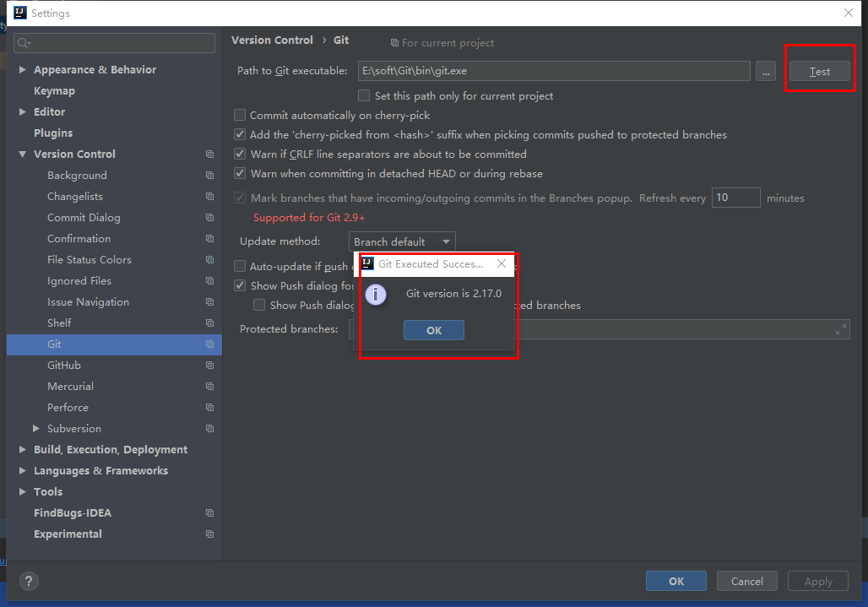Screen dimensions: 868x607
Task: Open the 'Branch default' update method dropdown
Action: (x=402, y=241)
